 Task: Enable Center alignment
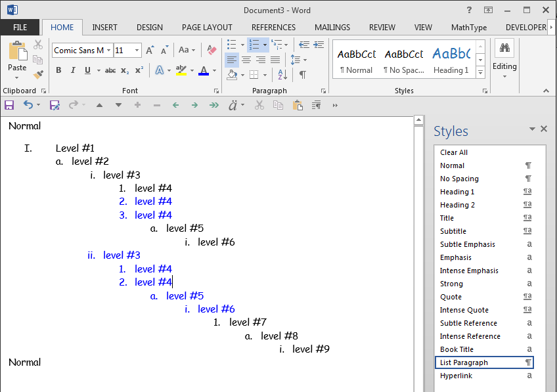246,60
